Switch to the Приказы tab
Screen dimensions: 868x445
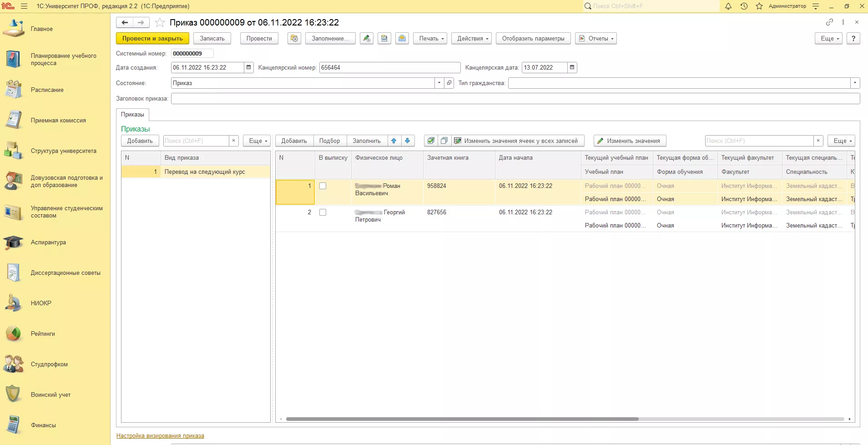point(132,115)
